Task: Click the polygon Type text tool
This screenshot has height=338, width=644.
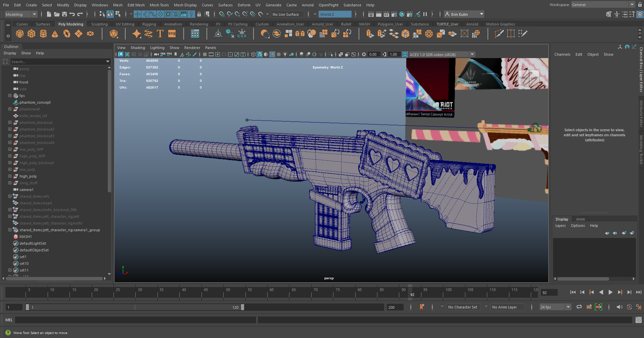Action: tap(160, 34)
